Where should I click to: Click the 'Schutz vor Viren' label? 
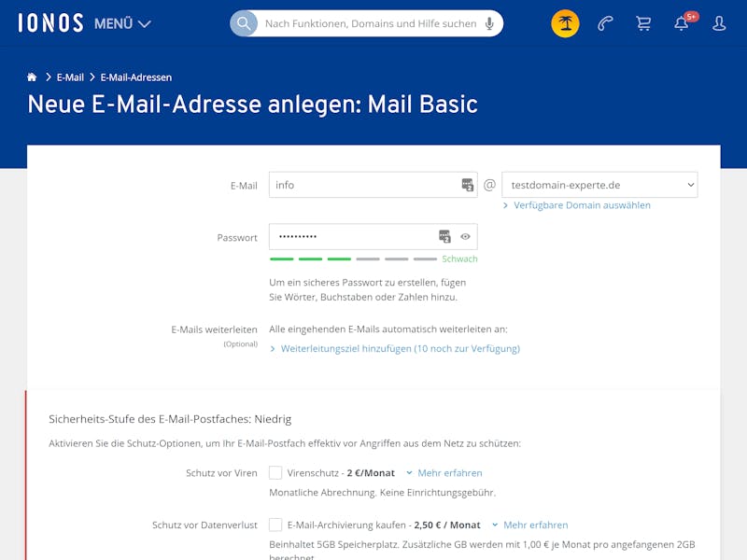221,473
